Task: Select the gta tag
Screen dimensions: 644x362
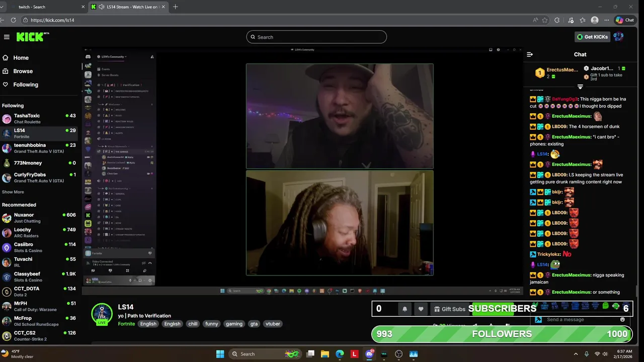Action: pos(254,324)
